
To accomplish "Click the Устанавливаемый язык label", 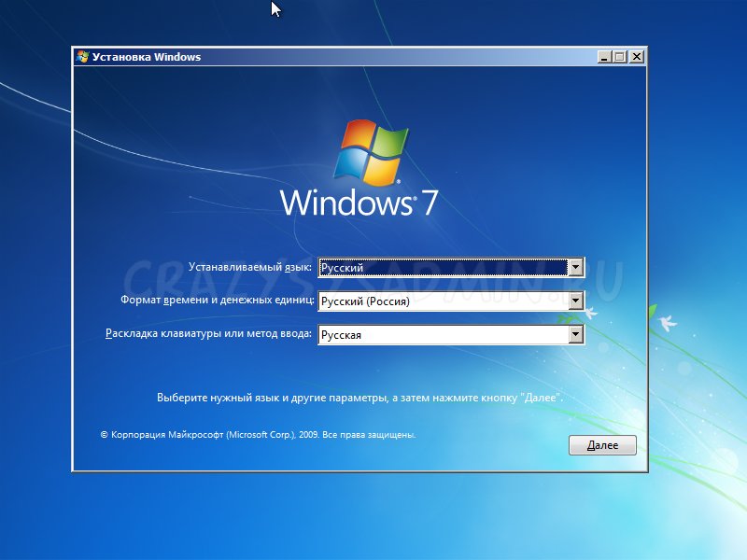I will tap(249, 267).
